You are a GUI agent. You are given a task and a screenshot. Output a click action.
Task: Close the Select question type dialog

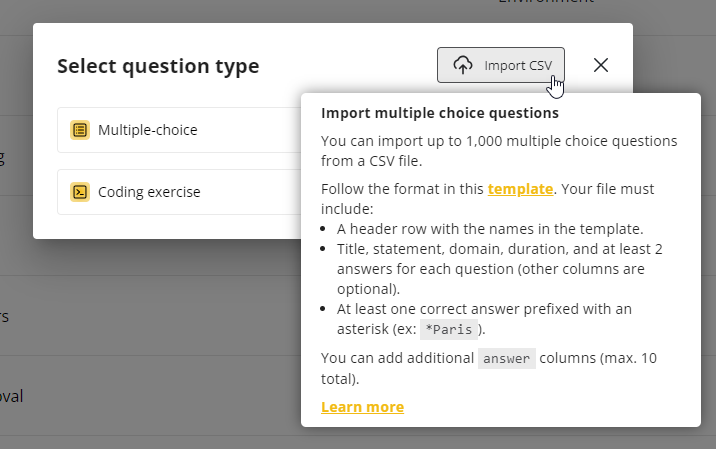[601, 65]
